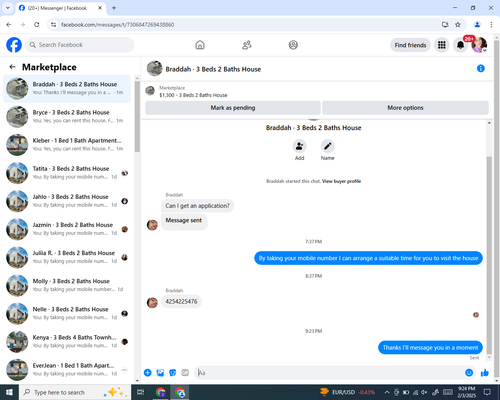Reload the page
This screenshot has width=500, height=400.
[37, 25]
